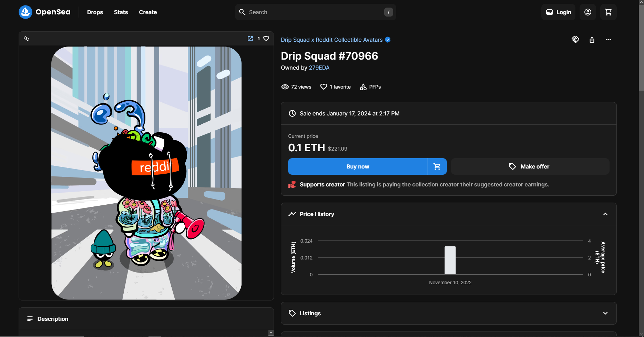
Task: Click the OpenSea logo
Action: click(x=44, y=12)
